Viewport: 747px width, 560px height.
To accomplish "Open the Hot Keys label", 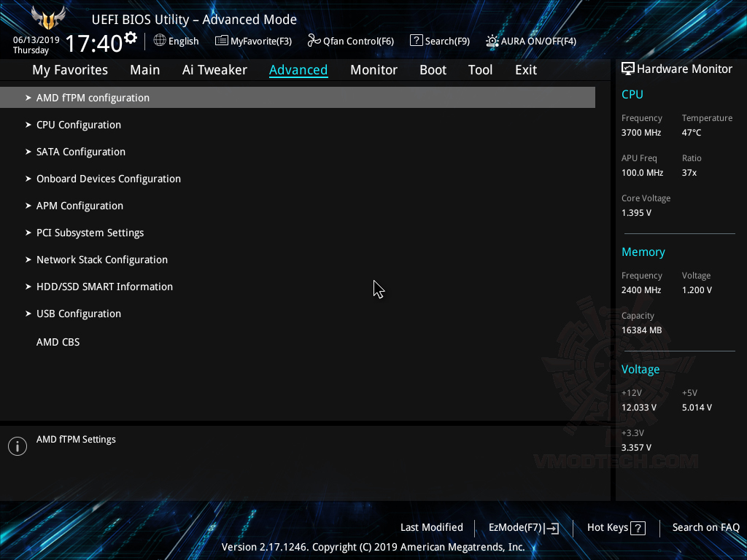I will 608,528.
